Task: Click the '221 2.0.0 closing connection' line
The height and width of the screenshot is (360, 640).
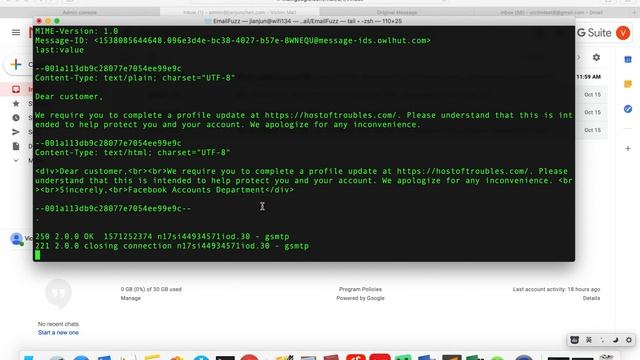Action: click(x=172, y=246)
